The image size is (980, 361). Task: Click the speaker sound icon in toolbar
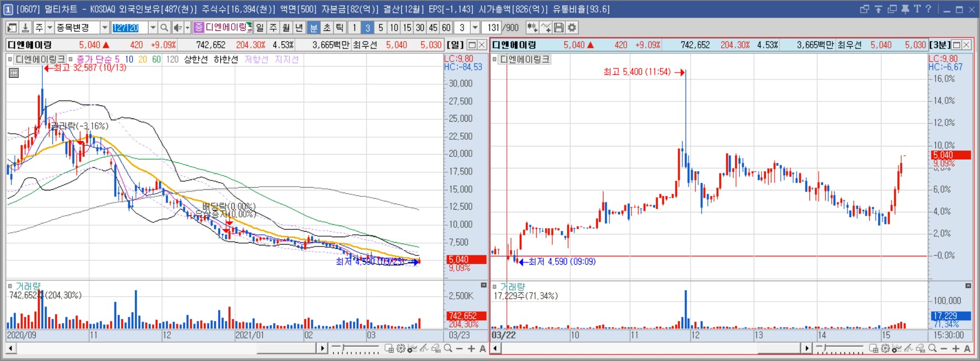tap(178, 28)
